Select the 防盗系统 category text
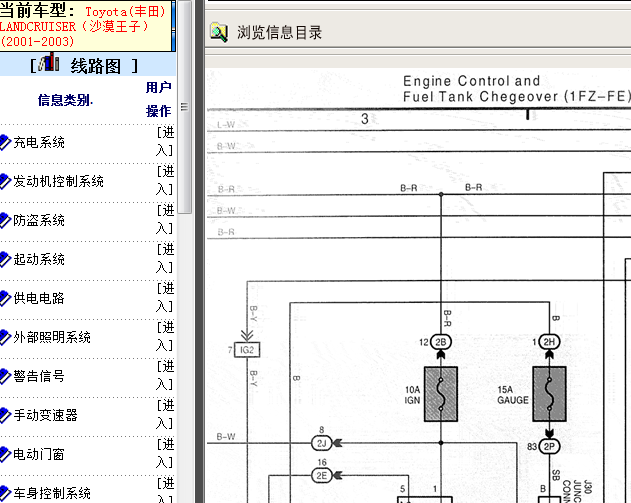Image resolution: width=631 pixels, height=503 pixels. [x=39, y=221]
